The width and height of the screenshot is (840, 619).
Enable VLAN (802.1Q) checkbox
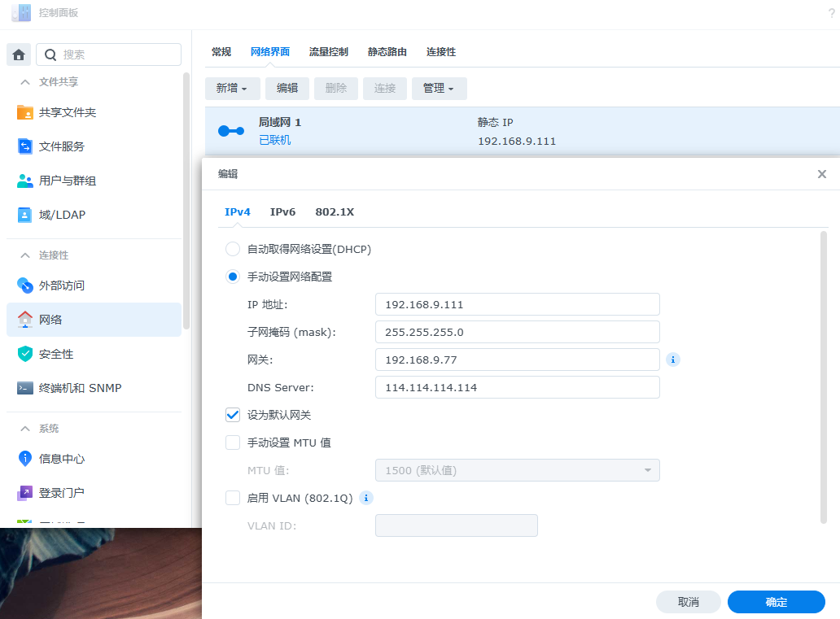pos(233,498)
